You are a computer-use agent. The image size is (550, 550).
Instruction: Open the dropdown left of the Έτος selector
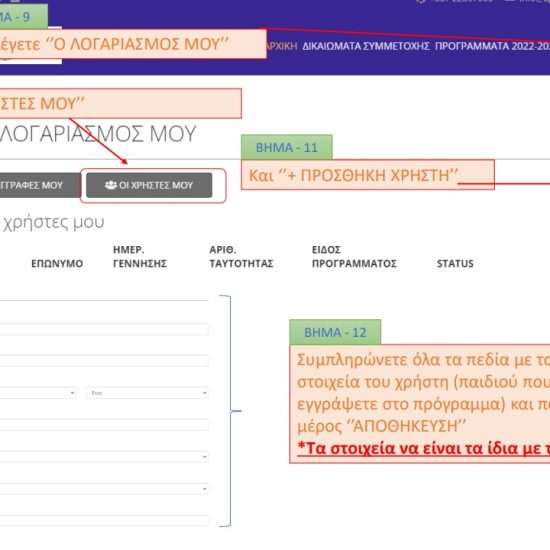38,393
